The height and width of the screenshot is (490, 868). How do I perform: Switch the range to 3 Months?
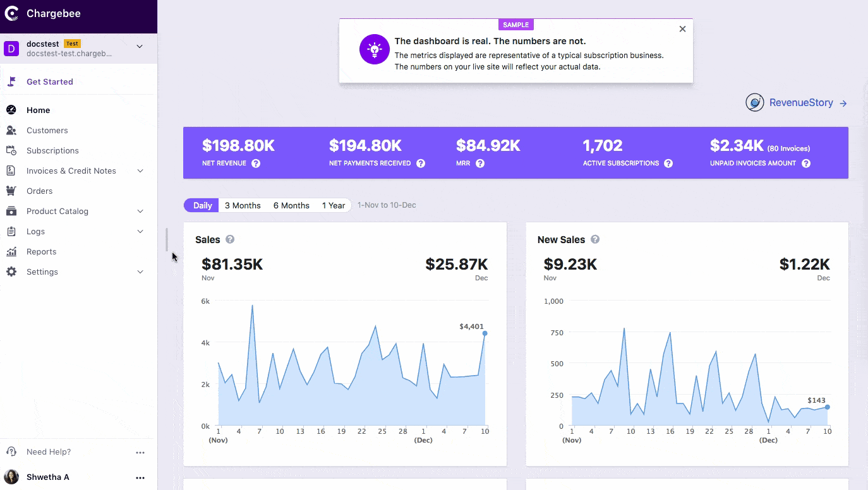pos(243,205)
